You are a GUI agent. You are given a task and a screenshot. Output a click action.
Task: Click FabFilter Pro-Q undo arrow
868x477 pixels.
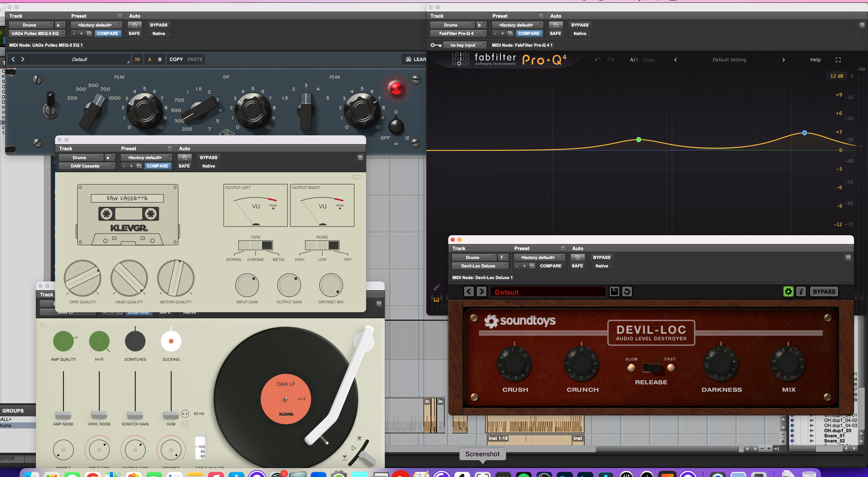[x=597, y=60]
